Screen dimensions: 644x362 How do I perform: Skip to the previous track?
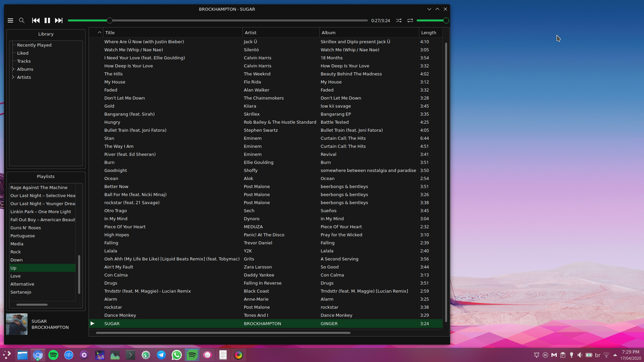point(36,20)
